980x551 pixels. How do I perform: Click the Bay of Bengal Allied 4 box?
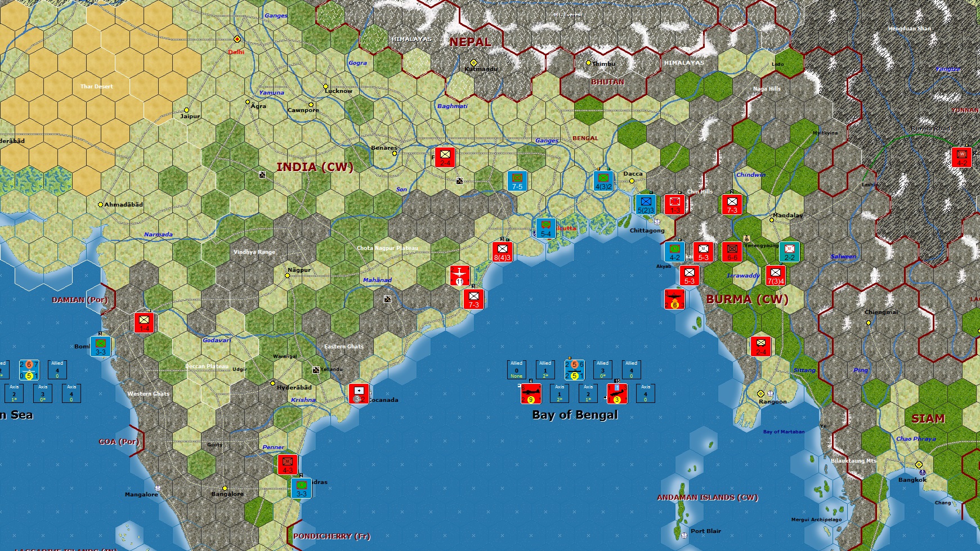tap(631, 370)
